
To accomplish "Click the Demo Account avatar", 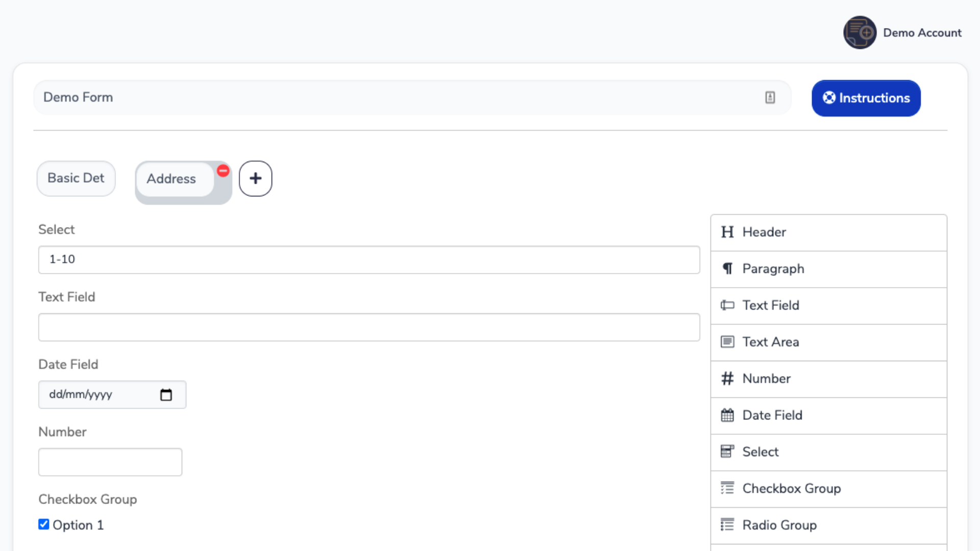I will 860,33.
